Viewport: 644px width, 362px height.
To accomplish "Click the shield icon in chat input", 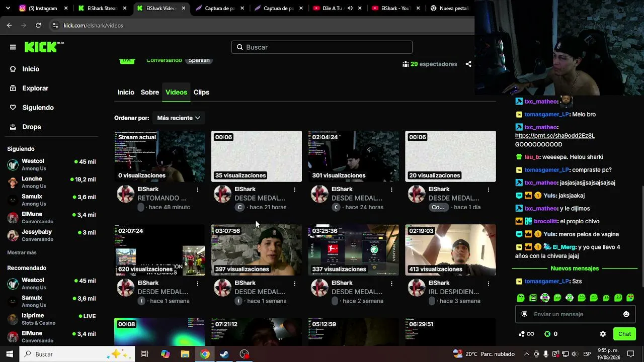I will click(524, 314).
